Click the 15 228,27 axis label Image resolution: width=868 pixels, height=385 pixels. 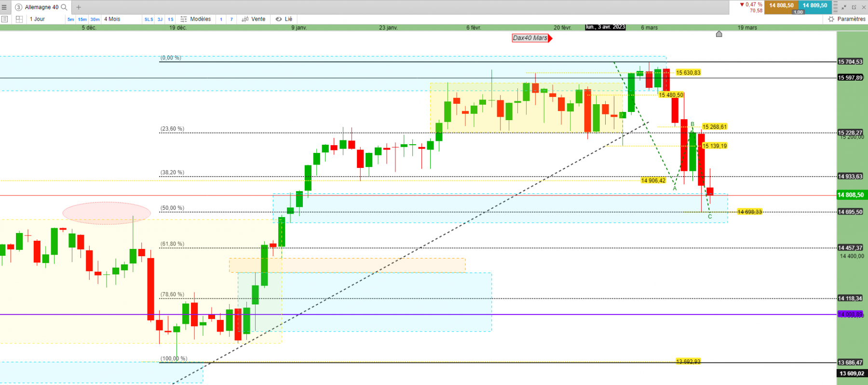coord(850,133)
